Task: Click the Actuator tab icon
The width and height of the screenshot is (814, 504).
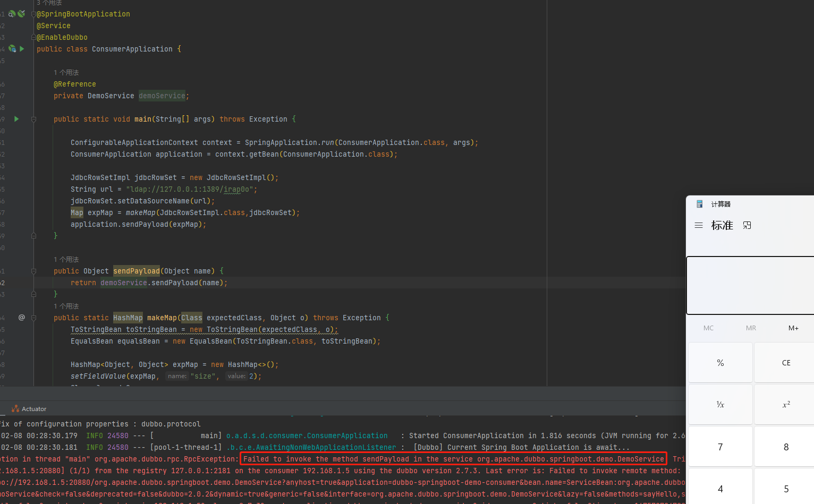Action: (15, 409)
